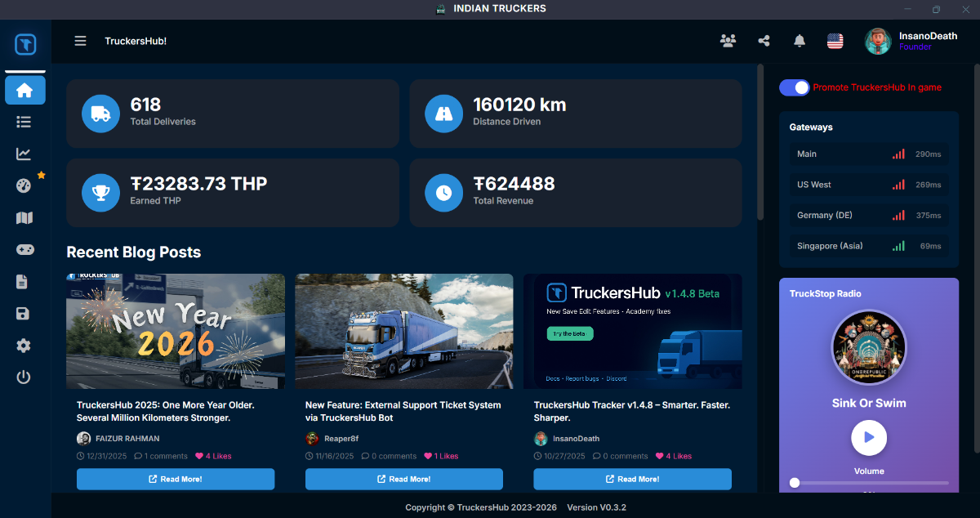
Task: Open the list icon in sidebar
Action: point(24,122)
